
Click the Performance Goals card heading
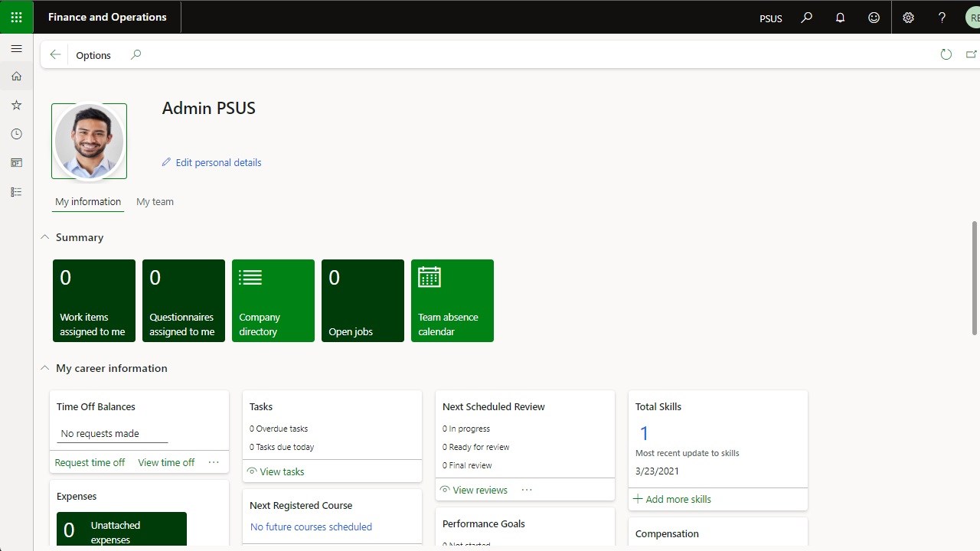[484, 523]
